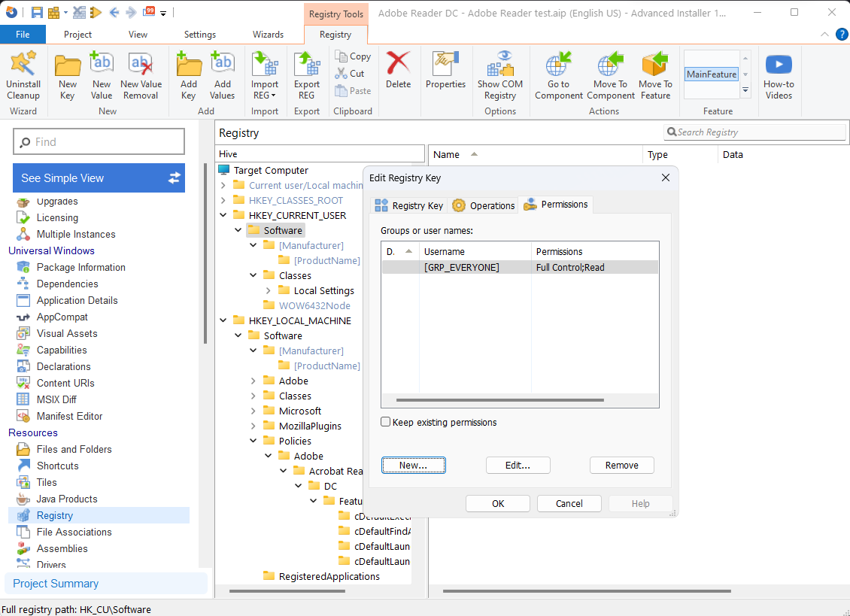Open the Properties ribbon tool

click(445, 71)
